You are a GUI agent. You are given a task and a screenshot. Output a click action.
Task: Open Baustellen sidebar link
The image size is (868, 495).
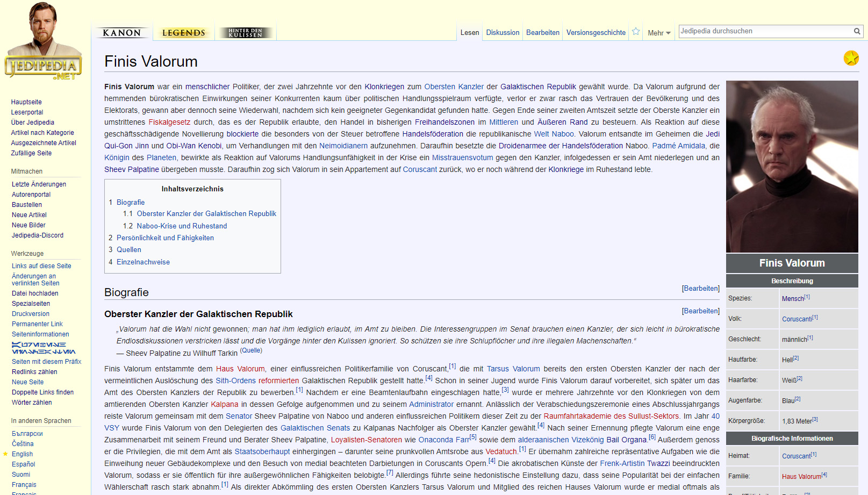(27, 205)
